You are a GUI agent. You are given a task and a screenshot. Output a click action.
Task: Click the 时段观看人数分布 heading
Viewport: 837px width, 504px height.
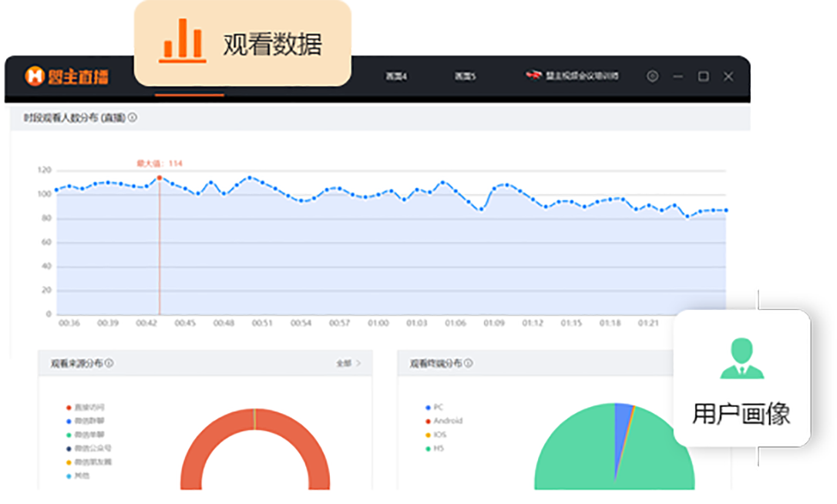point(74,117)
